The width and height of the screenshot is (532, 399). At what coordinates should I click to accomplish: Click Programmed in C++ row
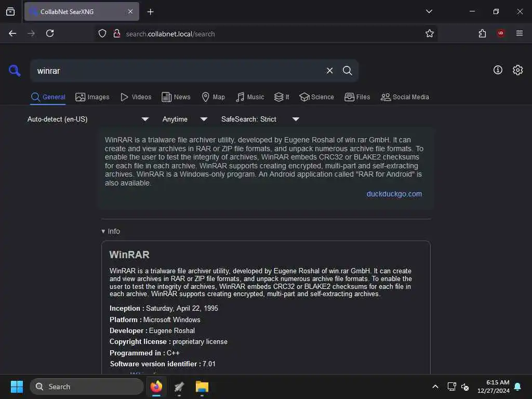144,353
